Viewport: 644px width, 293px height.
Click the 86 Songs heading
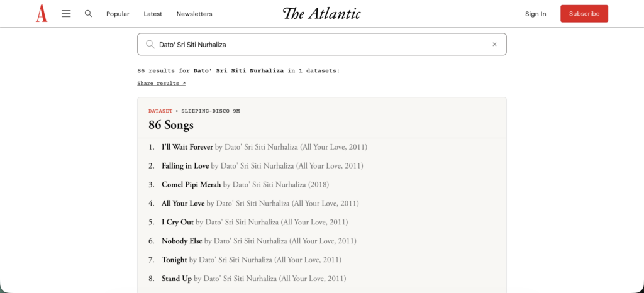[171, 125]
